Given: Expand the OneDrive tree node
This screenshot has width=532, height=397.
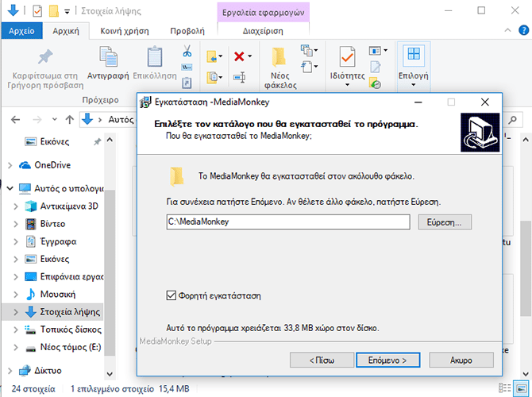Looking at the screenshot, I should coord(10,165).
